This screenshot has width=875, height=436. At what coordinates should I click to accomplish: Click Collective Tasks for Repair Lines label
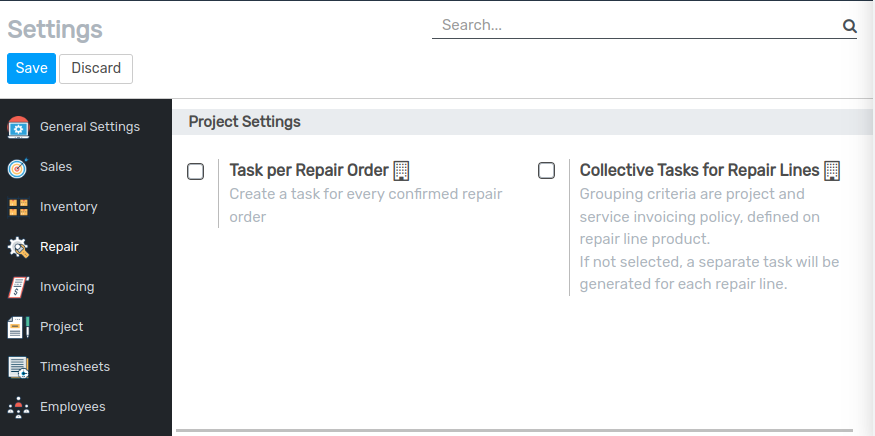pyautogui.click(x=699, y=170)
